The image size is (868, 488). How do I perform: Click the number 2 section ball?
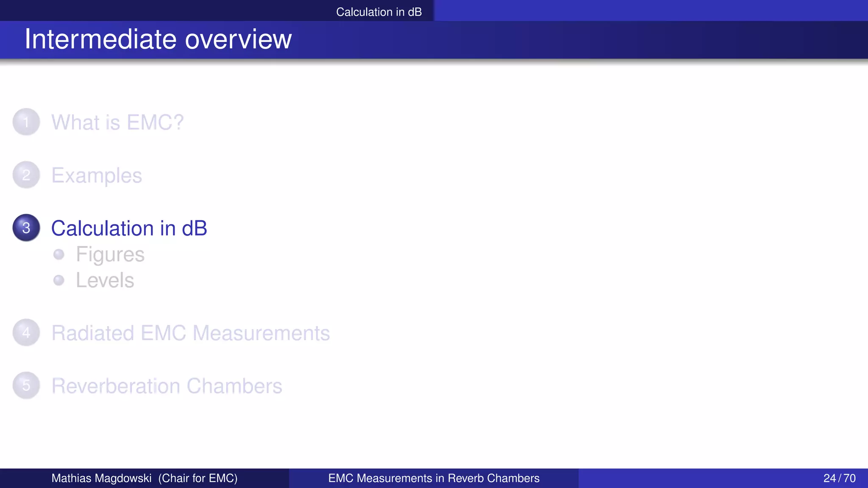click(26, 175)
